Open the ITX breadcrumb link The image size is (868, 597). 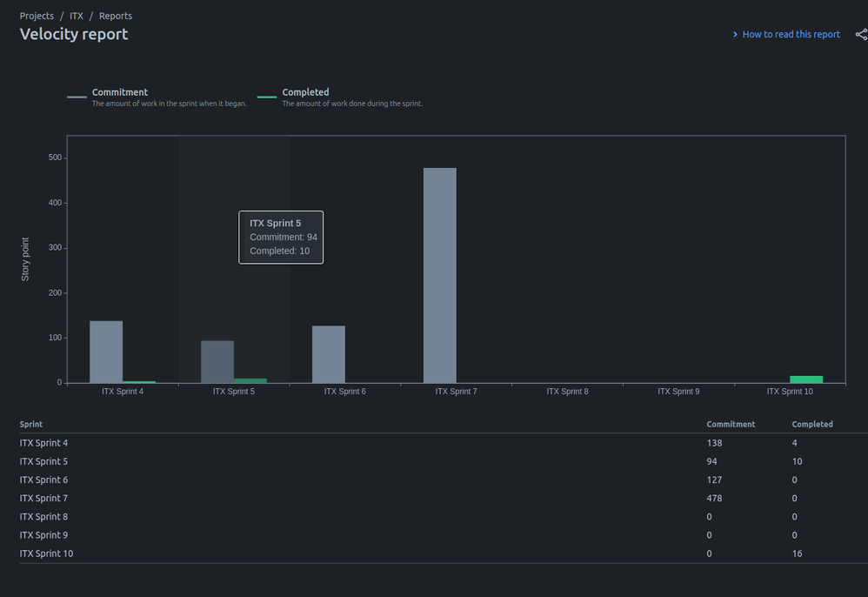pyautogui.click(x=77, y=16)
